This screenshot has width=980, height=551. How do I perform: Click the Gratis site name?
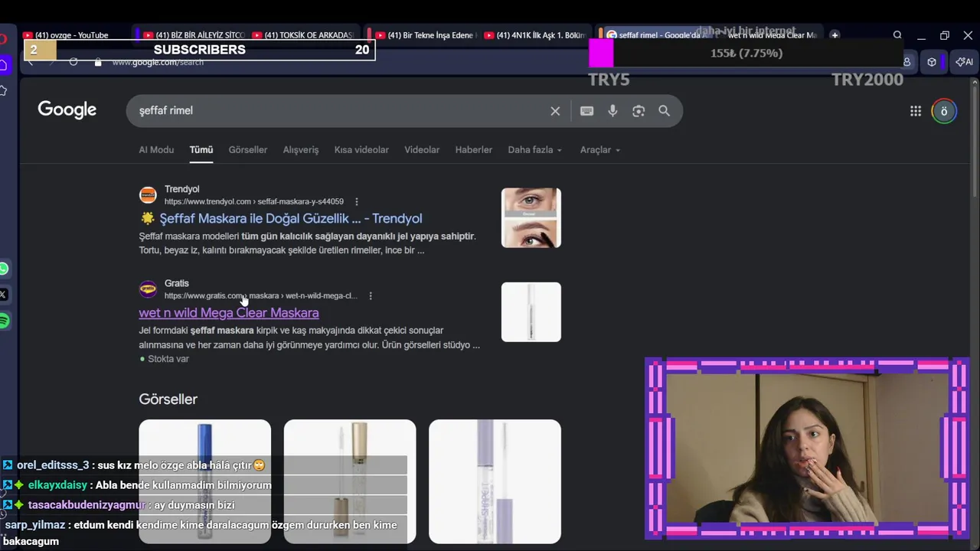(x=176, y=283)
